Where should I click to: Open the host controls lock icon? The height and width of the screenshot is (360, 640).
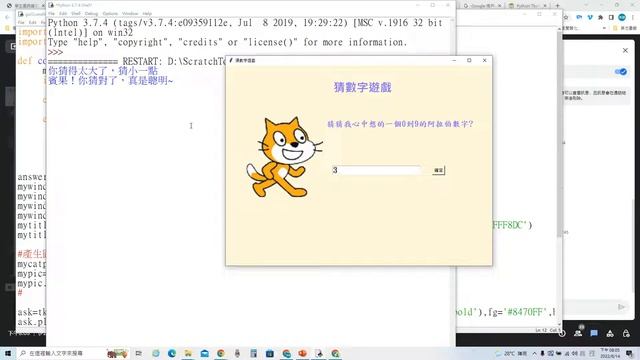click(x=626, y=333)
